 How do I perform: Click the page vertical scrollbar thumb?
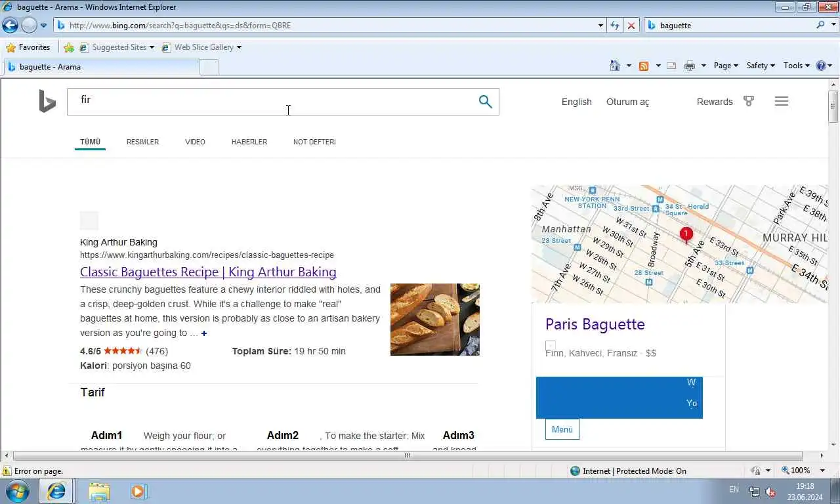pyautogui.click(x=833, y=107)
